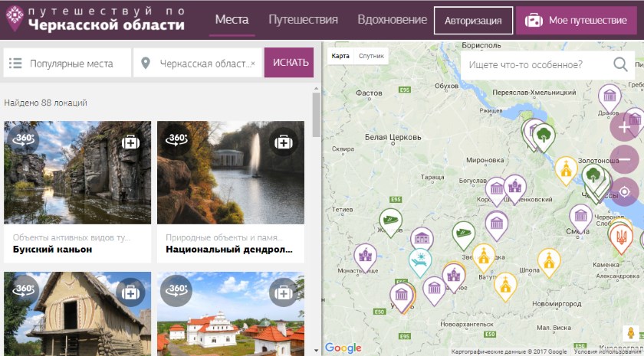Click the 'Найдено 88 локаций' results count
Image resolution: width=644 pixels, height=356 pixels.
(x=45, y=103)
